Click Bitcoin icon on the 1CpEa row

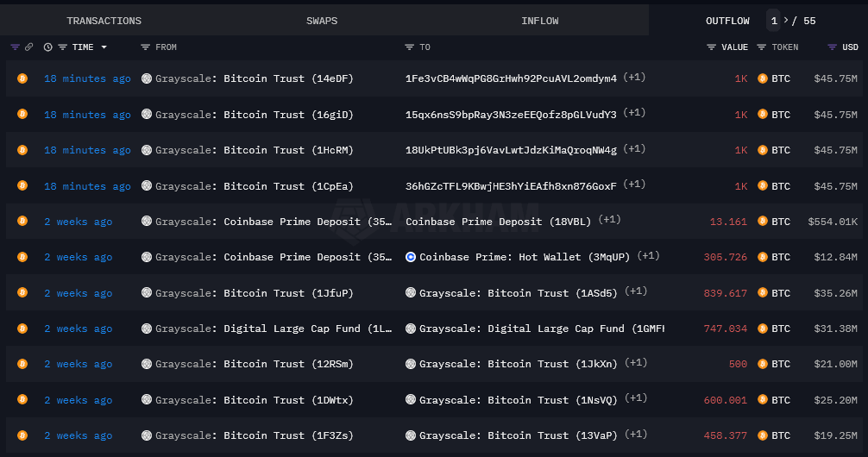click(x=22, y=186)
